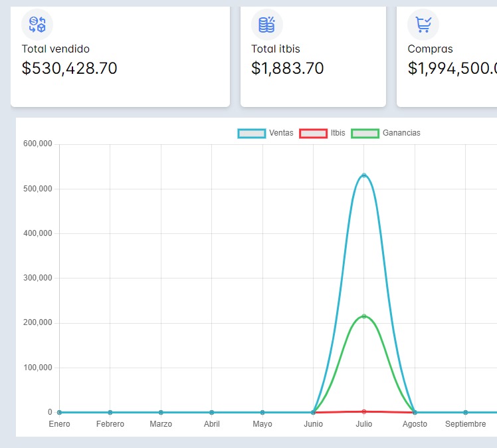The height and width of the screenshot is (448, 497).
Task: Toggle the Ventas series legend label
Action: coord(281,133)
